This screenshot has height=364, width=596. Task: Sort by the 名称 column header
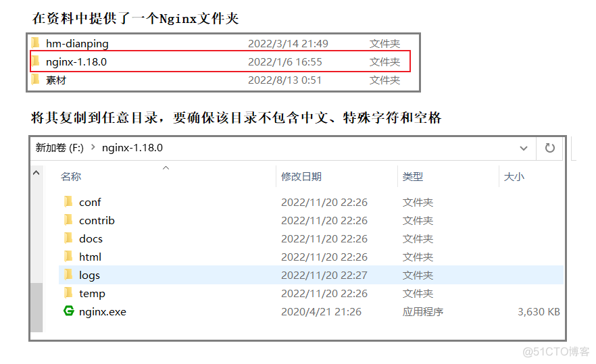[x=71, y=177]
